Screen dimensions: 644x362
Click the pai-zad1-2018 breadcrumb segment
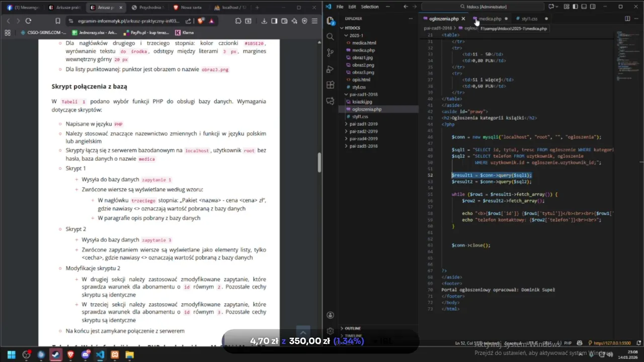point(438,28)
